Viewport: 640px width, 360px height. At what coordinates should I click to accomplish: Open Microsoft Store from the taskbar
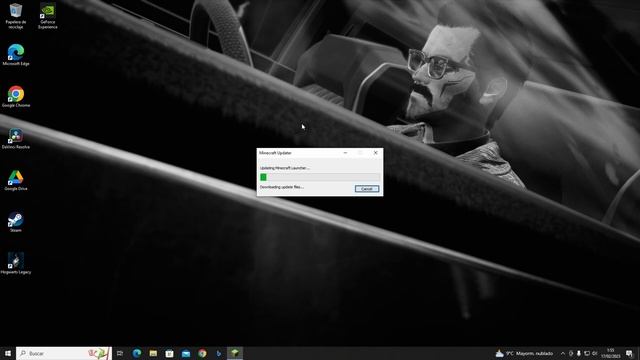pos(169,353)
